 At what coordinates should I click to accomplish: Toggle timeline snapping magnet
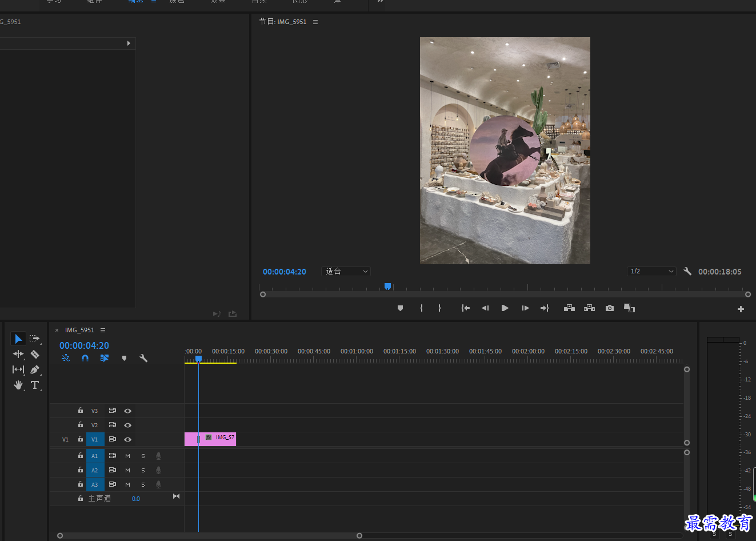[x=85, y=358]
